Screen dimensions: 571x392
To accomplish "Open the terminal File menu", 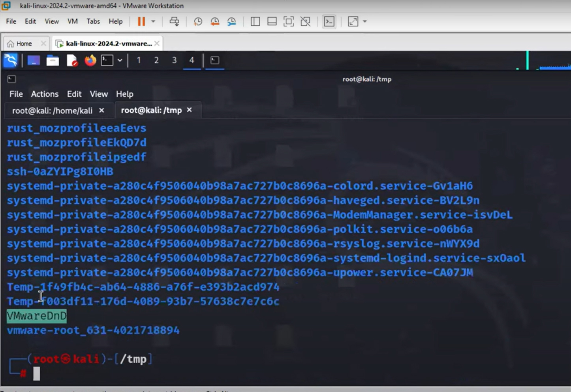I will (16, 94).
